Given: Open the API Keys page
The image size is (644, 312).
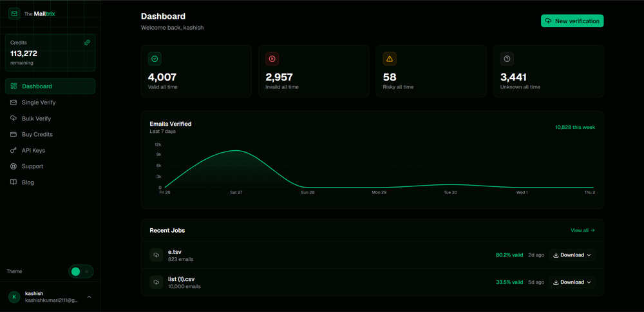Looking at the screenshot, I should (50, 150).
